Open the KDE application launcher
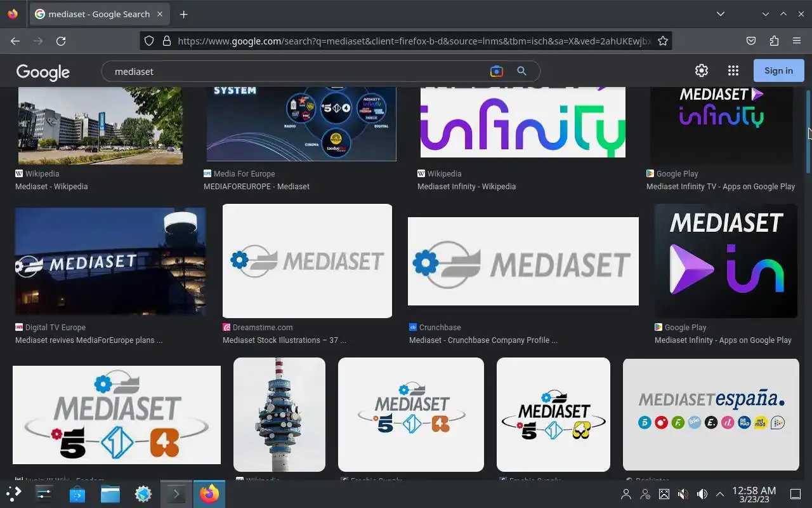Viewport: 812px width, 508px height. [x=13, y=493]
